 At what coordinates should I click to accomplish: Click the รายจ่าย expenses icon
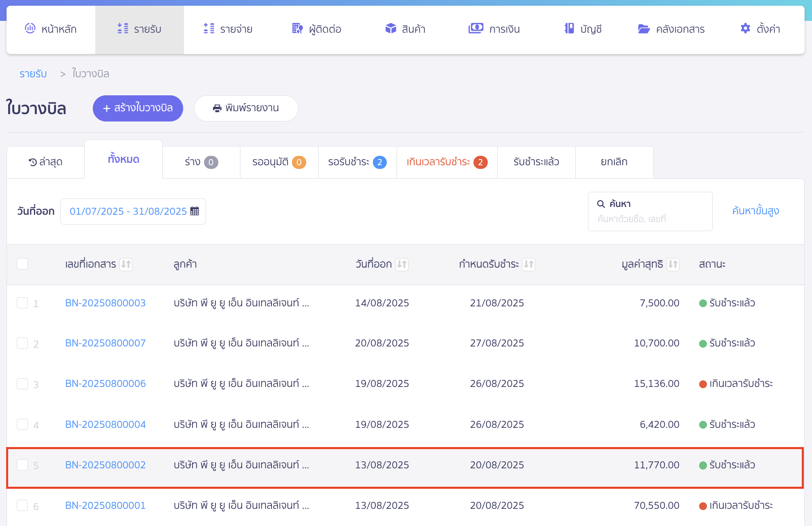pyautogui.click(x=209, y=29)
